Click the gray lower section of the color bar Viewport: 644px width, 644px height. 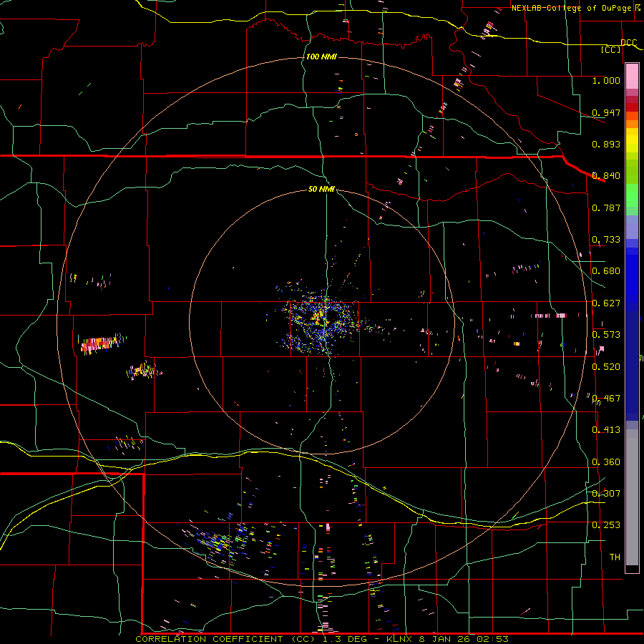[x=632, y=497]
